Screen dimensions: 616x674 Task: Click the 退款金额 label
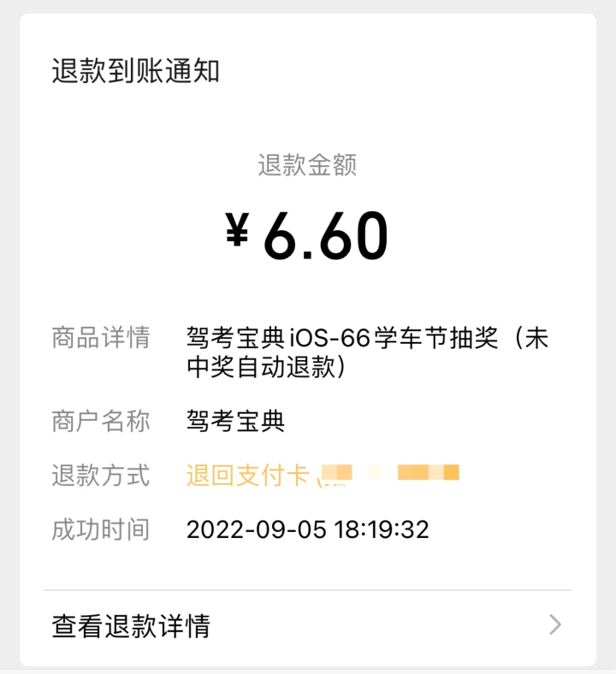tap(307, 164)
